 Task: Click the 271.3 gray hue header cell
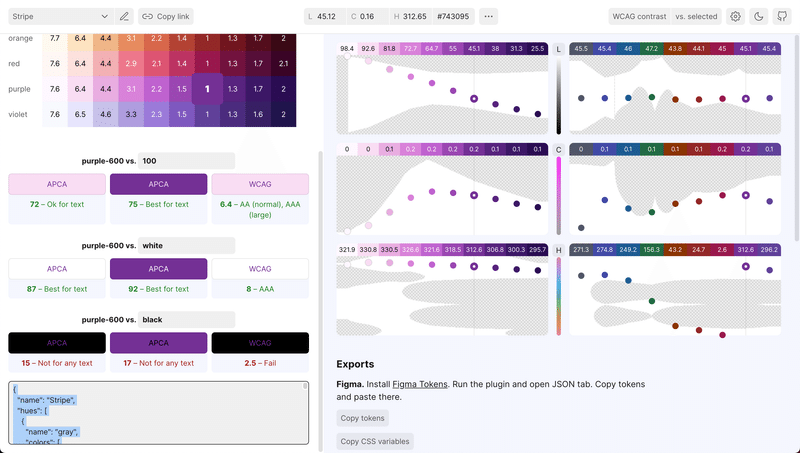581,250
